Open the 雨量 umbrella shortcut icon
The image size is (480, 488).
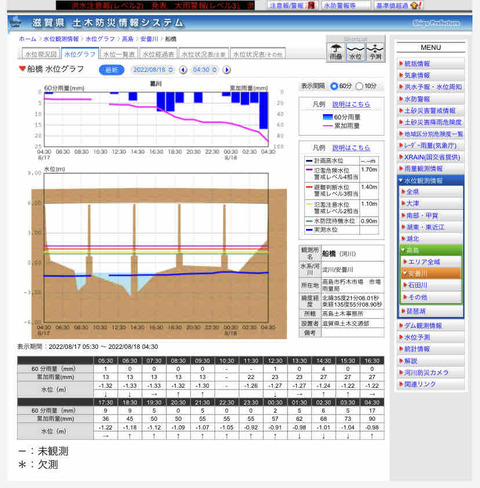pyautogui.click(x=336, y=52)
